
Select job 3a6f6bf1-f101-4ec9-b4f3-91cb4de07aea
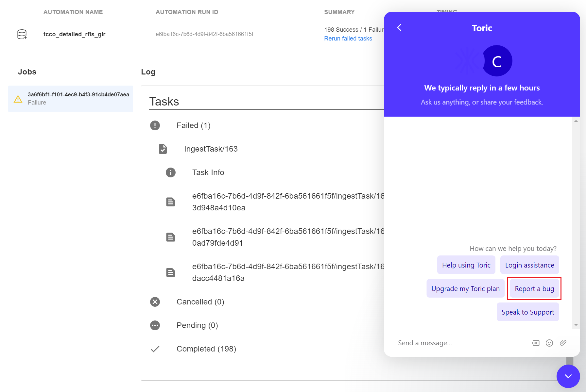pos(71,99)
